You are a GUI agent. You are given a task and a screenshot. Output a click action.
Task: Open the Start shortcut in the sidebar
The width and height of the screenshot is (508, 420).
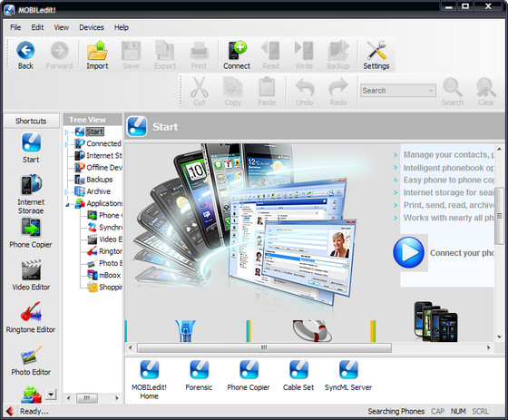[31, 148]
